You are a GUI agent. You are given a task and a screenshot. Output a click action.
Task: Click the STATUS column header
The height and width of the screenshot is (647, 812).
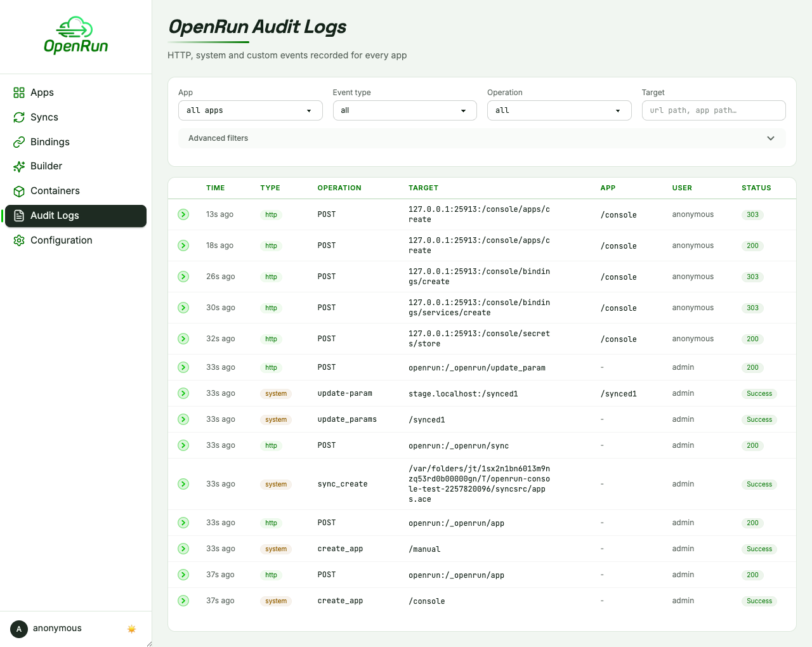pyautogui.click(x=756, y=188)
